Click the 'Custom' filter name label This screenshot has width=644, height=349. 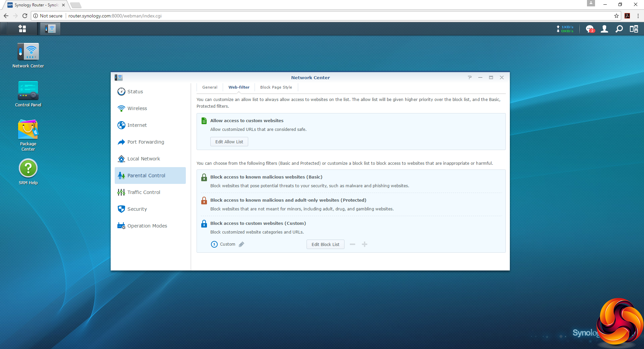[x=227, y=244]
